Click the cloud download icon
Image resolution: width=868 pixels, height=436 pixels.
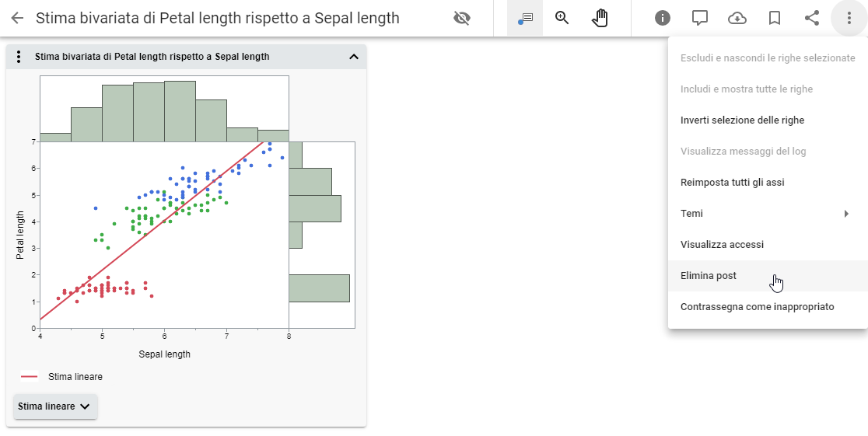point(737,18)
